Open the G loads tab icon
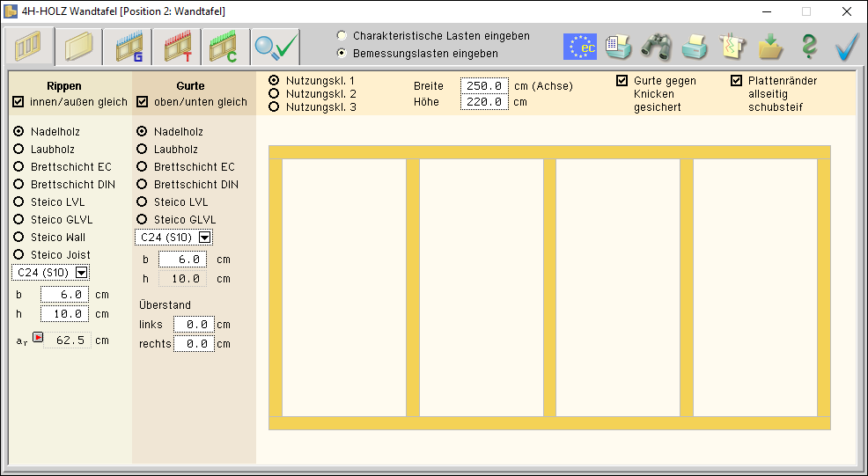Viewport: 868px width, 476px height. click(x=129, y=47)
